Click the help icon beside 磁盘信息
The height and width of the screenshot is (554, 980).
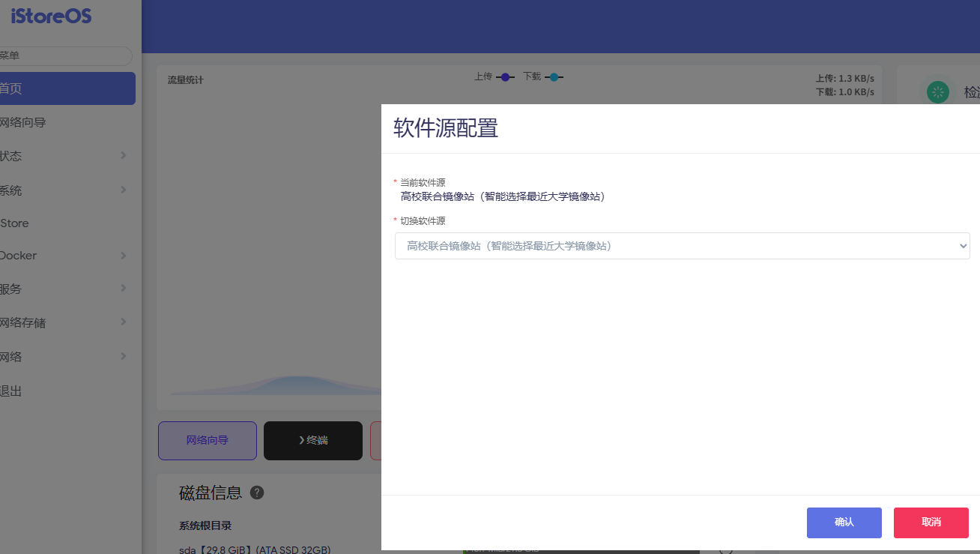coord(257,493)
